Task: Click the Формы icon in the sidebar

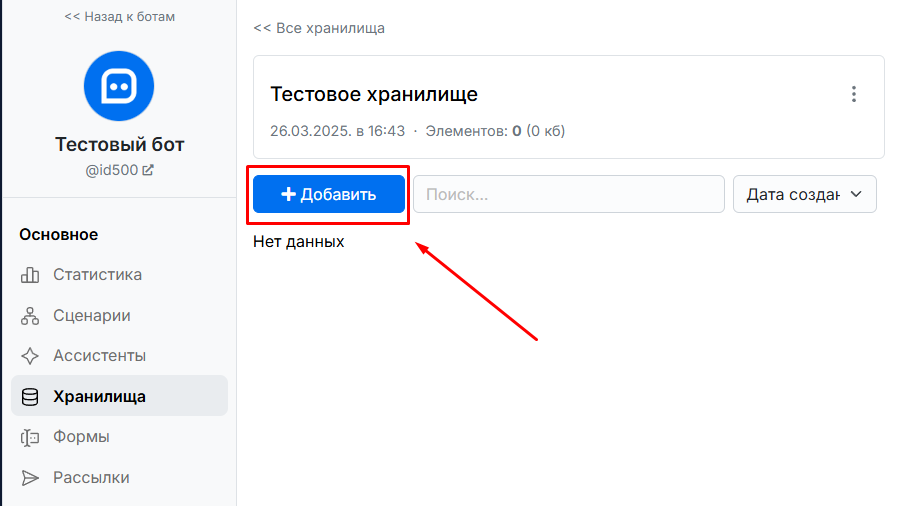Action: (x=30, y=437)
